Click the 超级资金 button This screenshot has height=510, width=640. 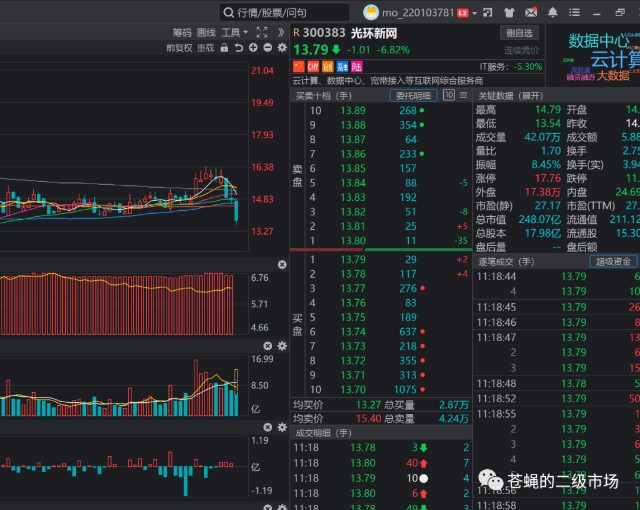click(x=613, y=262)
